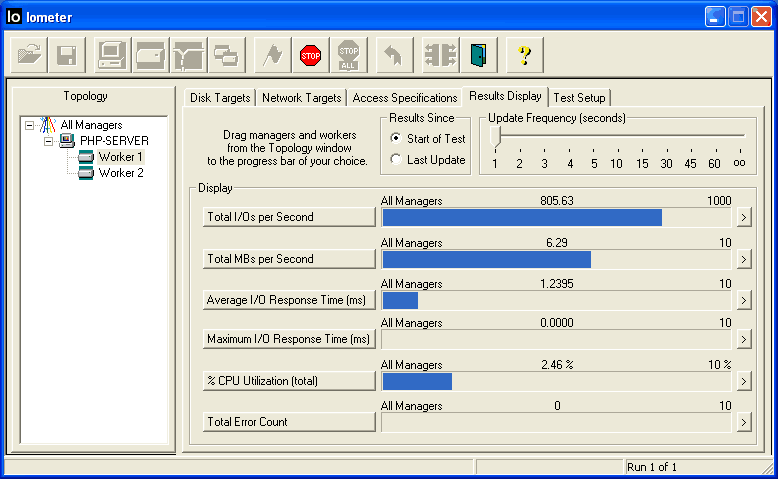Open the arrow button beside the Maximum I/O Response Time bar
Screen dimensions: 778x479
743,339
